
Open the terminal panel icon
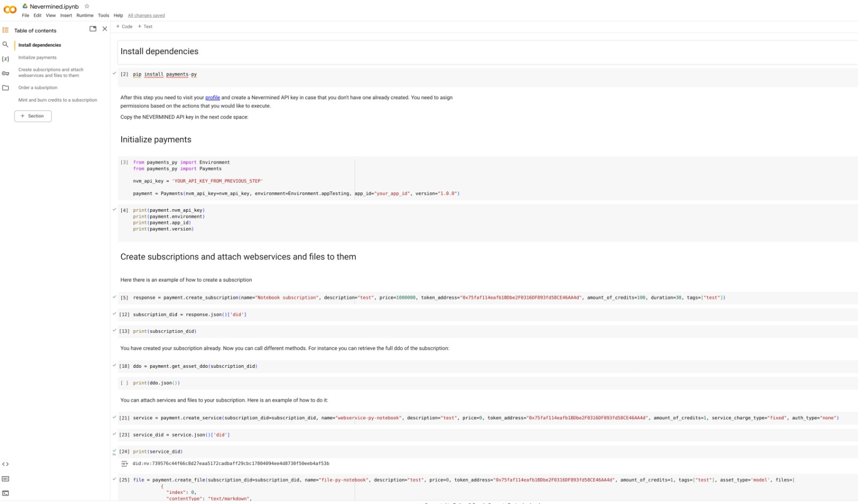tap(5, 493)
